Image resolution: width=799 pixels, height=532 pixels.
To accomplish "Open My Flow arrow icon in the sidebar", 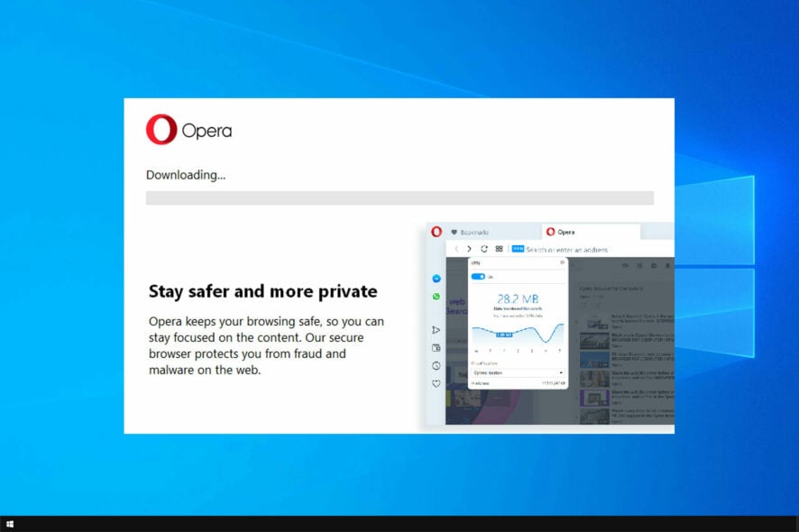I will [x=436, y=330].
